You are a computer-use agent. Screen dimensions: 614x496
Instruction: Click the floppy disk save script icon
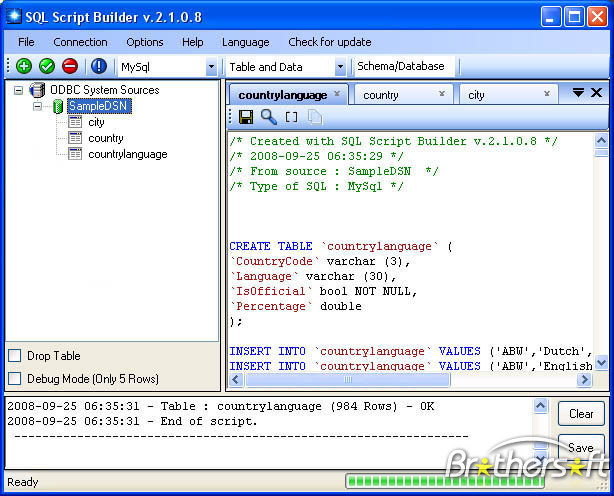pos(246,117)
